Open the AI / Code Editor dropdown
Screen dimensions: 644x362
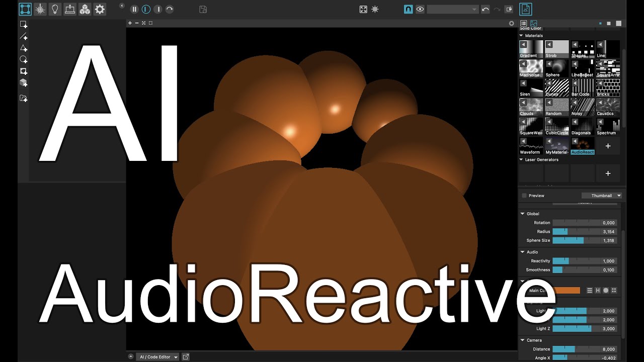(158, 357)
